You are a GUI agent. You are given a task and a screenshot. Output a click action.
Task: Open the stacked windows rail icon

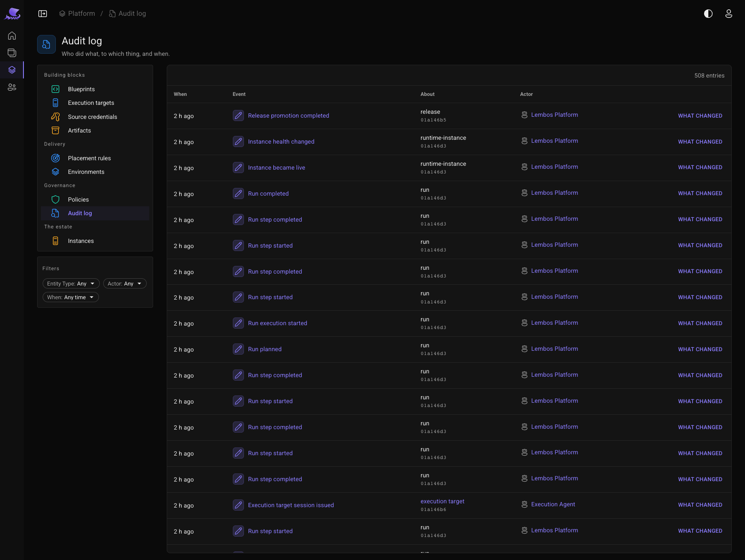point(12,53)
